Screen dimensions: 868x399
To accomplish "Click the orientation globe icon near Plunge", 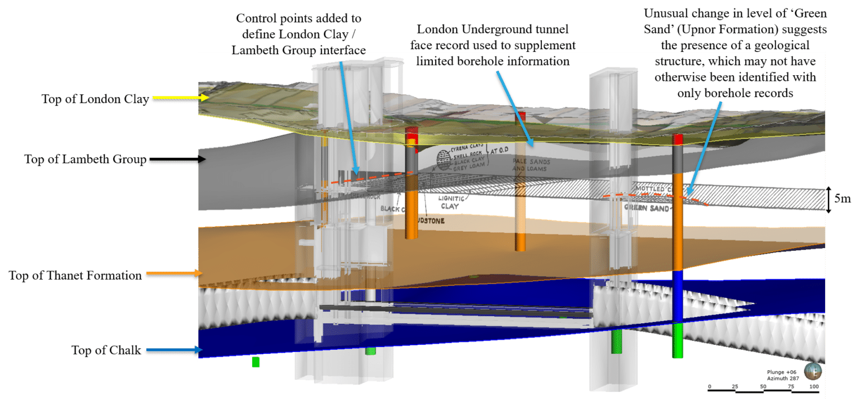I will click(x=812, y=371).
